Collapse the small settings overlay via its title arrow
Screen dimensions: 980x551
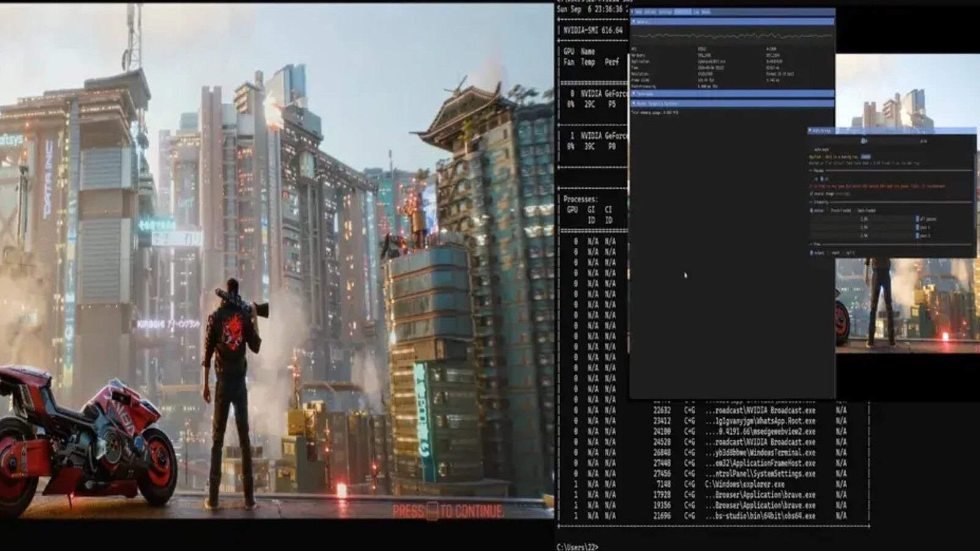click(x=810, y=130)
